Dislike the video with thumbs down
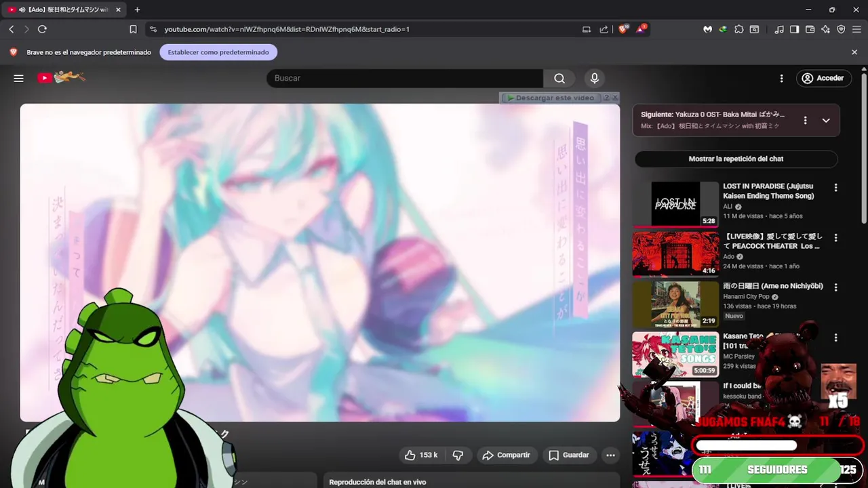 458,455
